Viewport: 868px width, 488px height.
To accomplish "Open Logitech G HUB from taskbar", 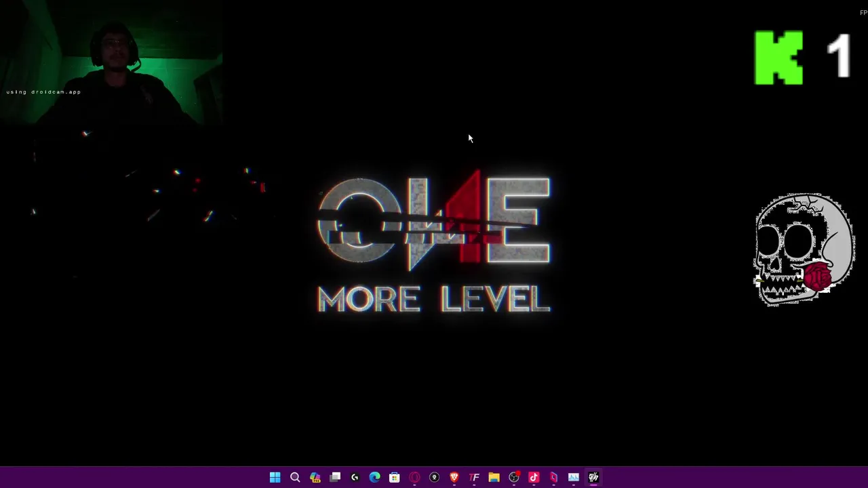I will [355, 477].
